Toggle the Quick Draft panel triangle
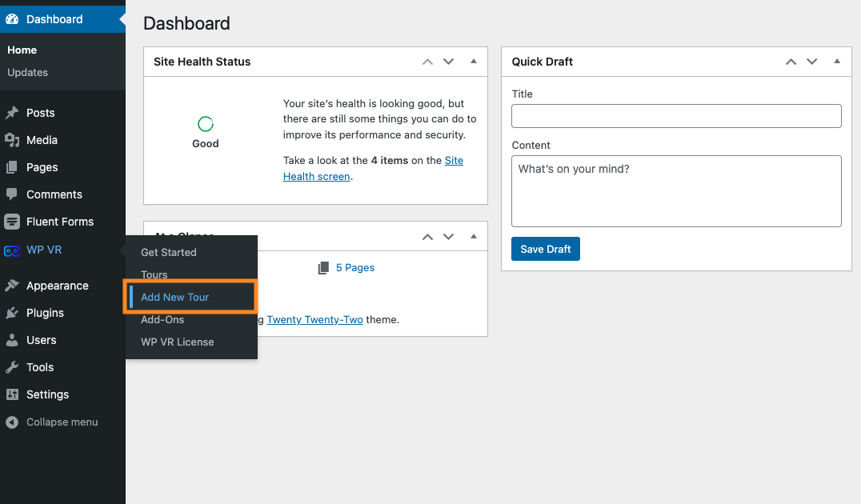861x504 pixels. 837,62
